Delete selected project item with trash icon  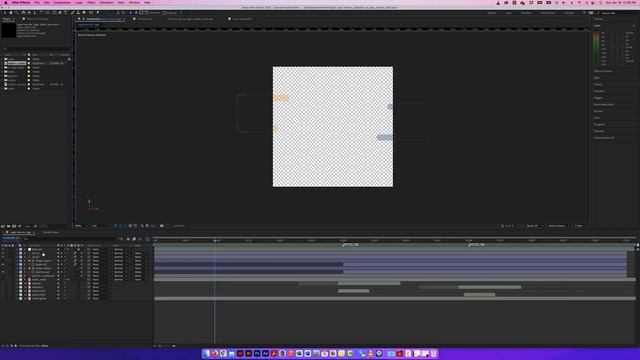(x=36, y=226)
